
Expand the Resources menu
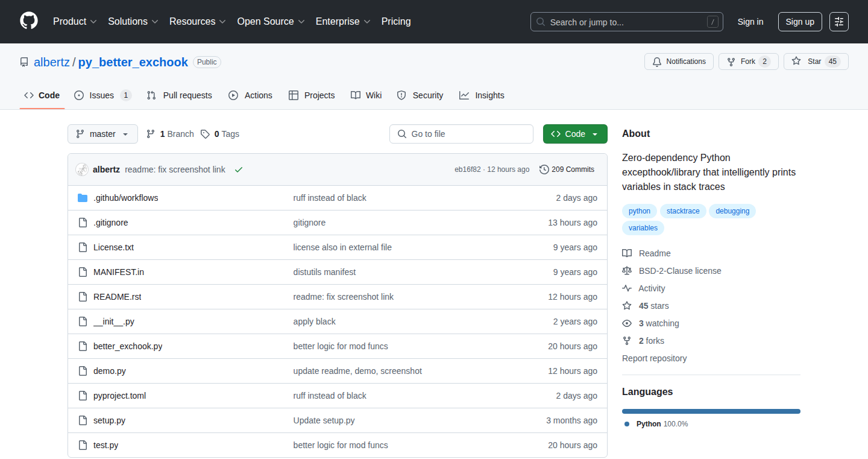click(x=198, y=21)
